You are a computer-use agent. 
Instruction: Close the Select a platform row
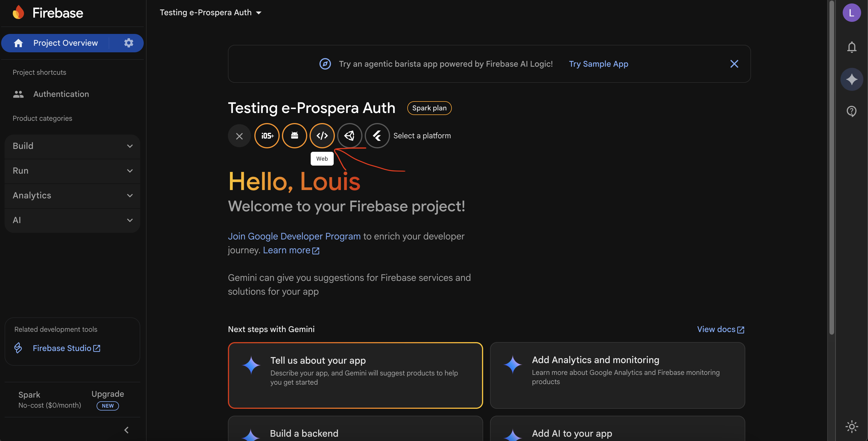tap(239, 135)
